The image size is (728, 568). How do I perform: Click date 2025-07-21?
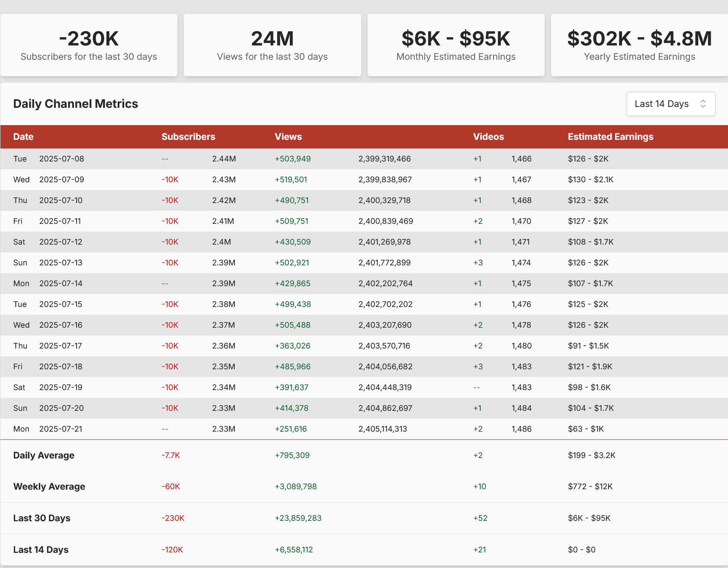click(61, 429)
